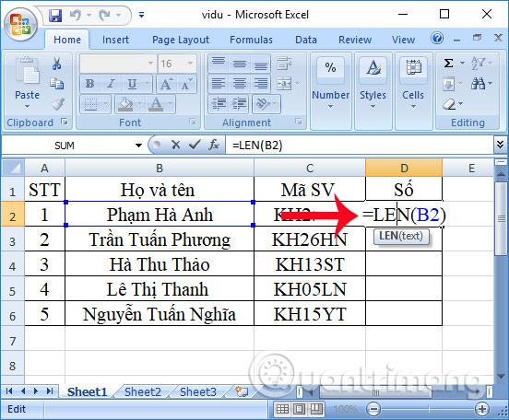Switch to Sheet2 tab

coord(143,391)
